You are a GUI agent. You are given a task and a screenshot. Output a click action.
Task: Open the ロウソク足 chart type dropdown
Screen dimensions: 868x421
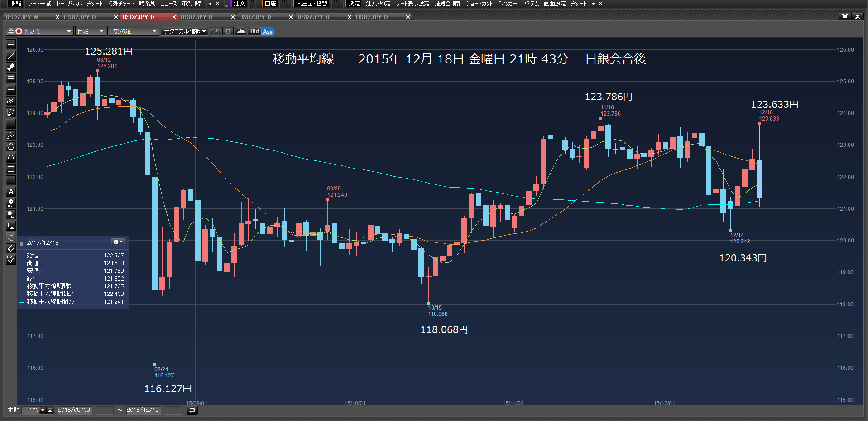(133, 31)
